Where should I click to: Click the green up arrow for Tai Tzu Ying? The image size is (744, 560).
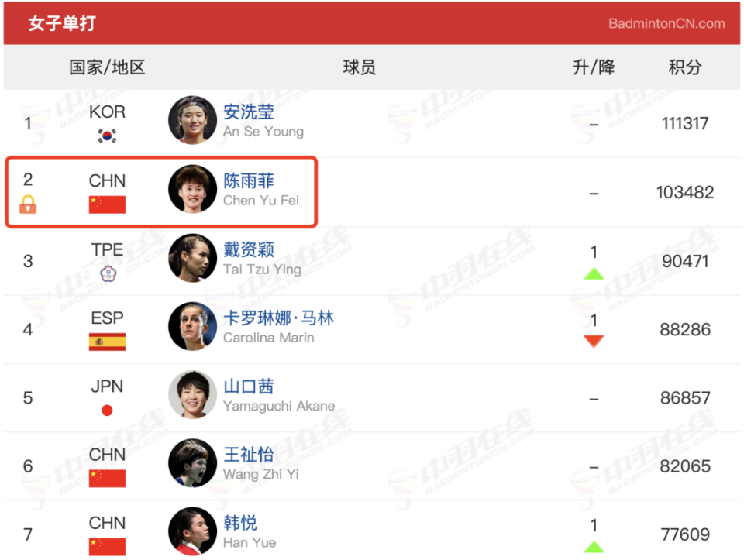594,273
